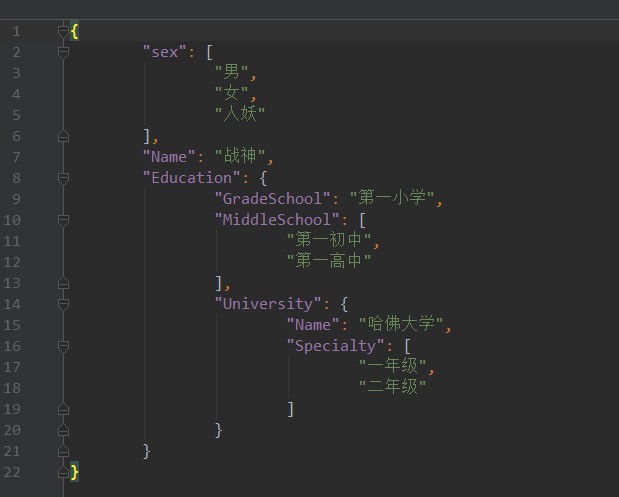Place cursor at highlighted opening brace
Image resolution: width=619 pixels, height=497 pixels.
(x=75, y=31)
